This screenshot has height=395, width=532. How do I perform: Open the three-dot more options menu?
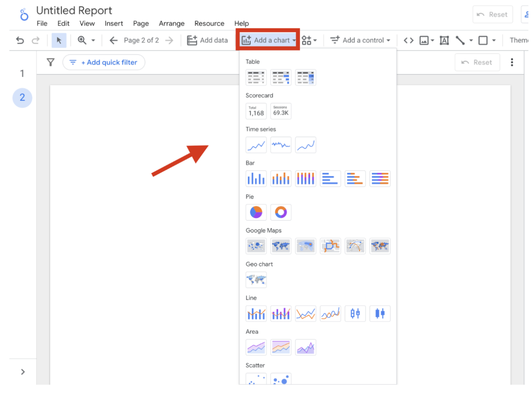tap(512, 63)
